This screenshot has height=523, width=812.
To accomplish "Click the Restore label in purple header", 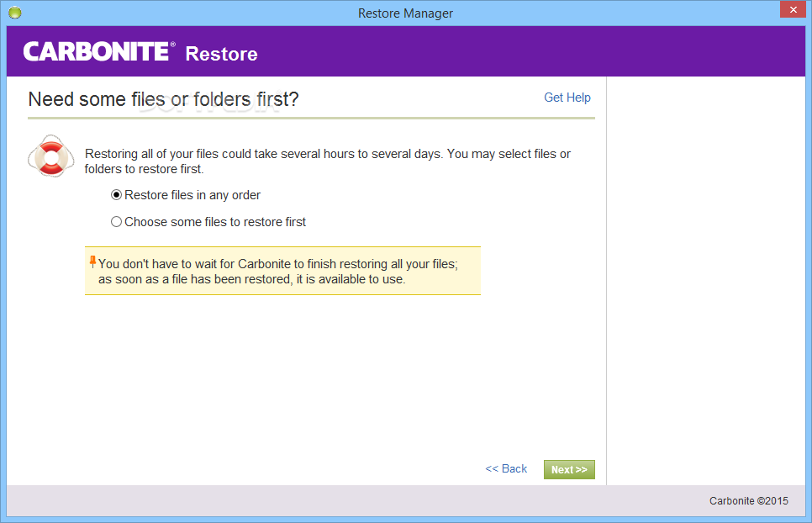I will click(222, 54).
